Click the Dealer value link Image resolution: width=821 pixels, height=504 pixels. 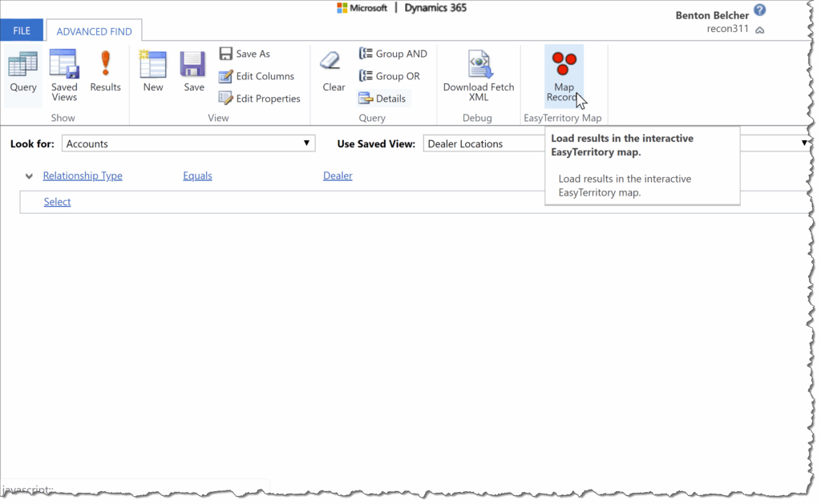tap(338, 175)
